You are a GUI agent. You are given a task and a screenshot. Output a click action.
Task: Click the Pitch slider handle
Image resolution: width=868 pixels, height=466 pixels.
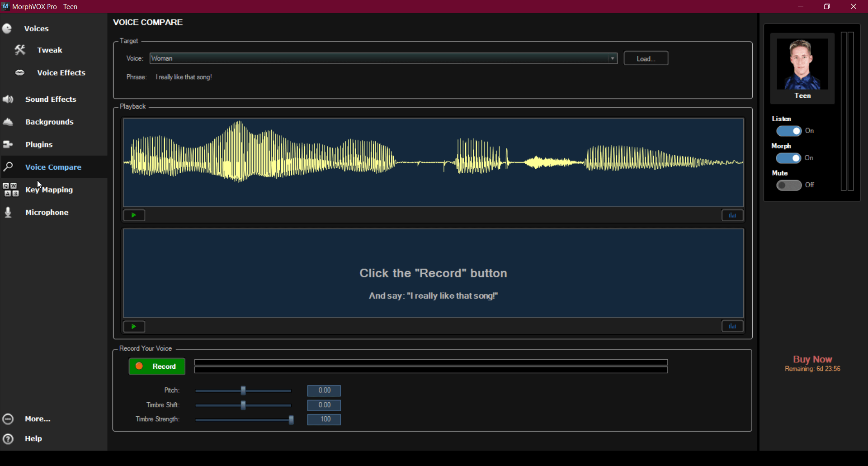pyautogui.click(x=243, y=390)
